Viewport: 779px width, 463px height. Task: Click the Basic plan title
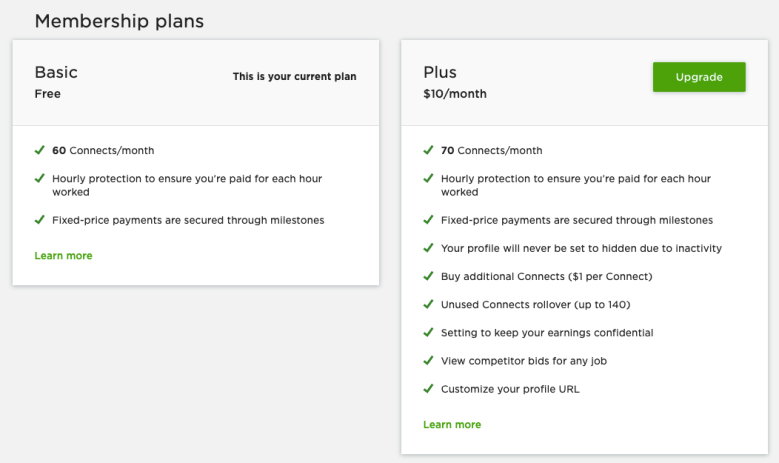(x=56, y=72)
